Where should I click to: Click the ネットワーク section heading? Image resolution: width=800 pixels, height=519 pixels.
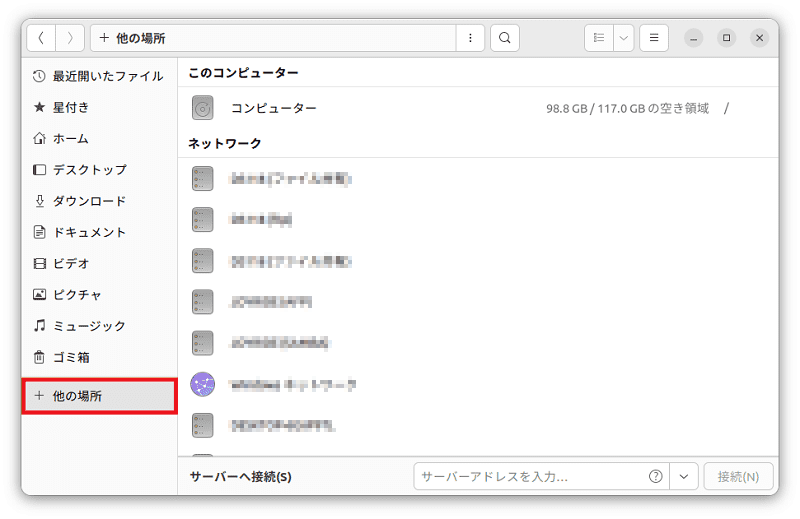[224, 143]
